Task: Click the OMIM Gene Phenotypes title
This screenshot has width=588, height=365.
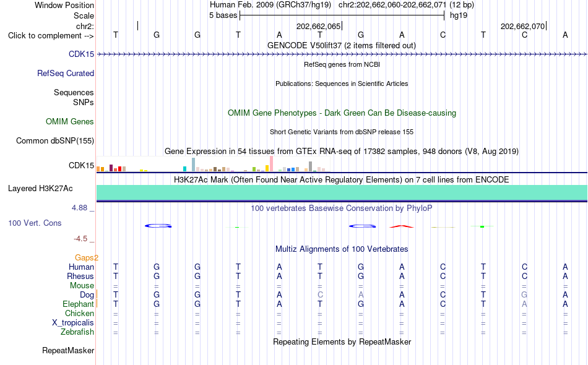Action: point(342,113)
